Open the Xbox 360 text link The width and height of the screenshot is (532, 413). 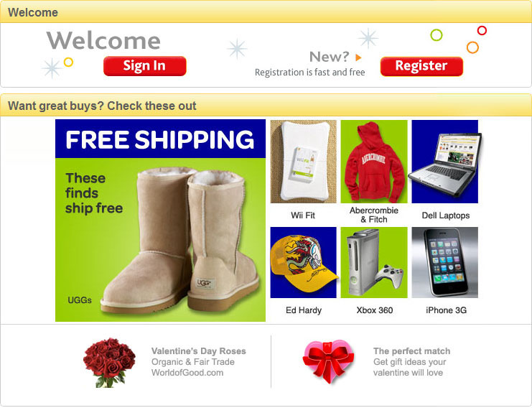(x=375, y=310)
